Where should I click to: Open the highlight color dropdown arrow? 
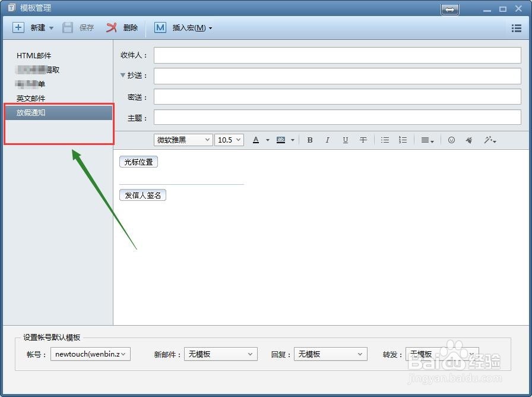[293, 140]
